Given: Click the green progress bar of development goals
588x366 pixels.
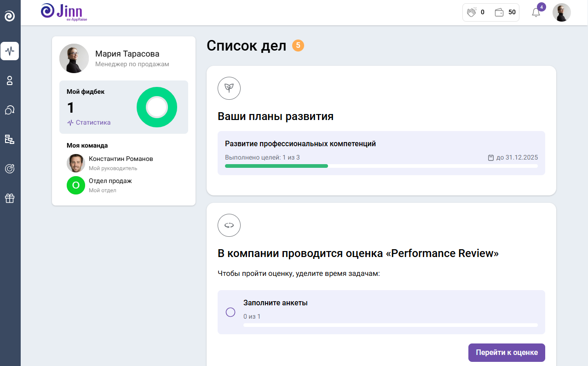Looking at the screenshot, I should click(276, 166).
